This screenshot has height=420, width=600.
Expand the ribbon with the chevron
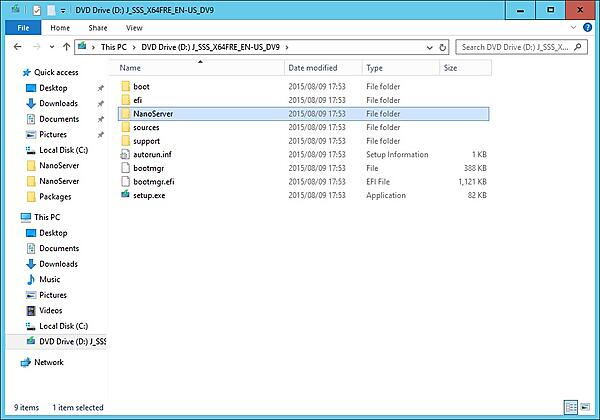[573, 27]
